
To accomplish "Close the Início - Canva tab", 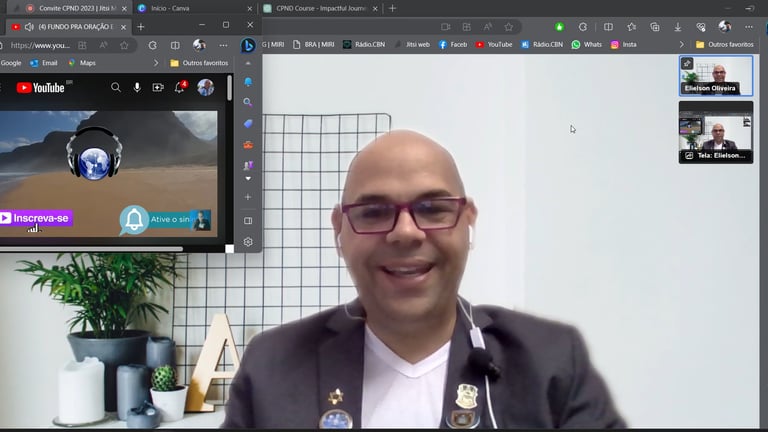I will [x=250, y=8].
